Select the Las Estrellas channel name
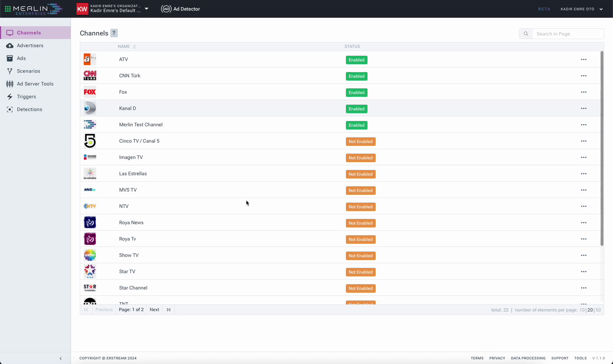 [x=133, y=173]
